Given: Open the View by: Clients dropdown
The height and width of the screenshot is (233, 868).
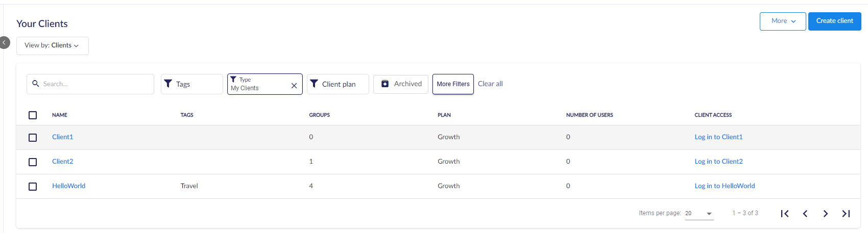Looking at the screenshot, I should (x=53, y=46).
